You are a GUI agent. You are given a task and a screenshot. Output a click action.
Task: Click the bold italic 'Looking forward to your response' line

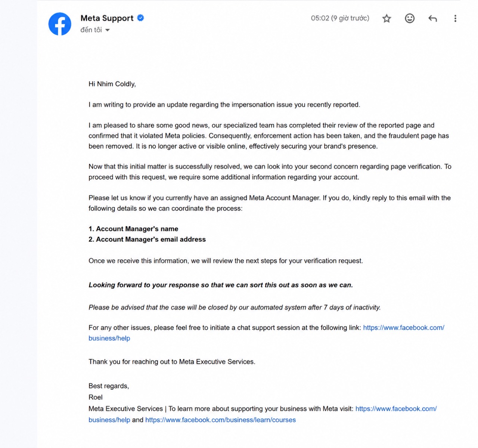[221, 285]
